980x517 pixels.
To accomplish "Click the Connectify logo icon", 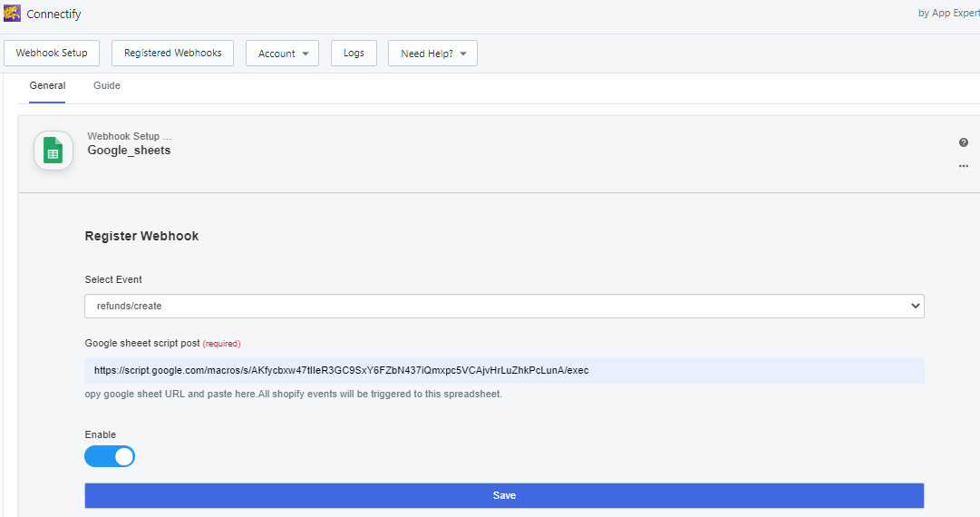I will click(x=12, y=13).
